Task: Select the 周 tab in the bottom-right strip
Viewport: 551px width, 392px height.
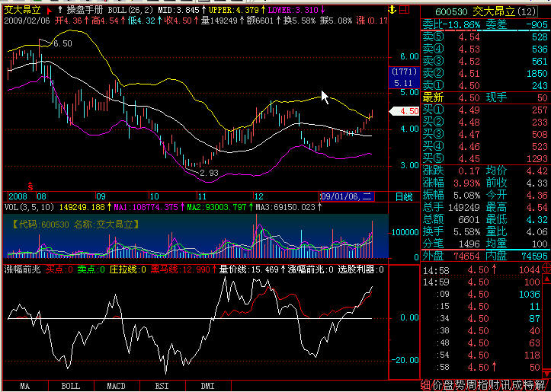Action: (x=472, y=385)
